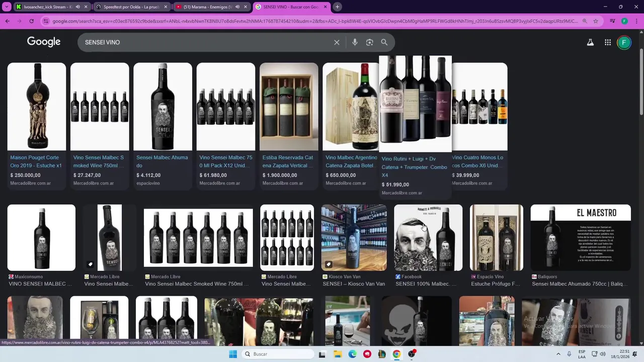Open the ESP LAA language switcher
Screen dimensions: 644x362
tap(582, 354)
